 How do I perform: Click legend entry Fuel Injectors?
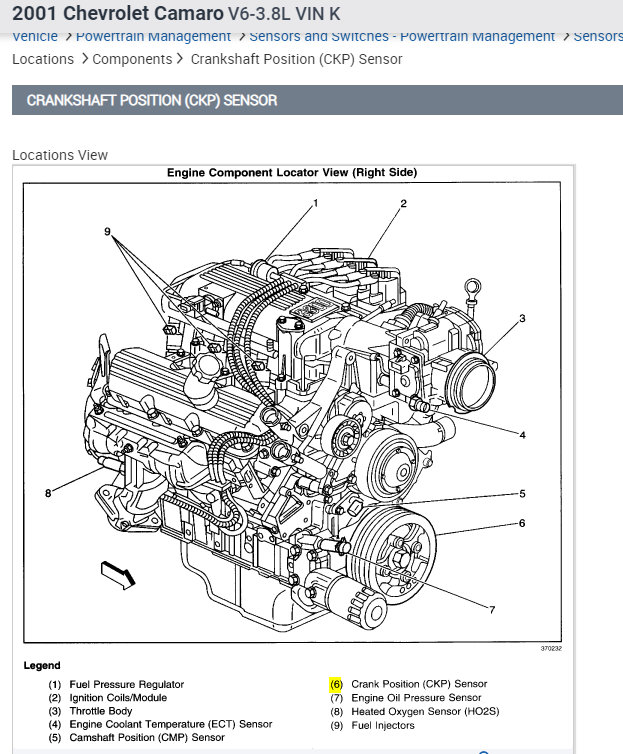[383, 726]
